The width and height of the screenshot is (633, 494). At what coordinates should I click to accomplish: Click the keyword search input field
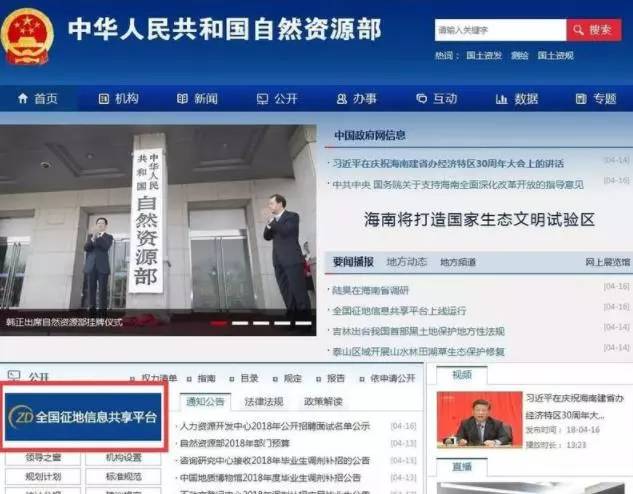coord(501,30)
